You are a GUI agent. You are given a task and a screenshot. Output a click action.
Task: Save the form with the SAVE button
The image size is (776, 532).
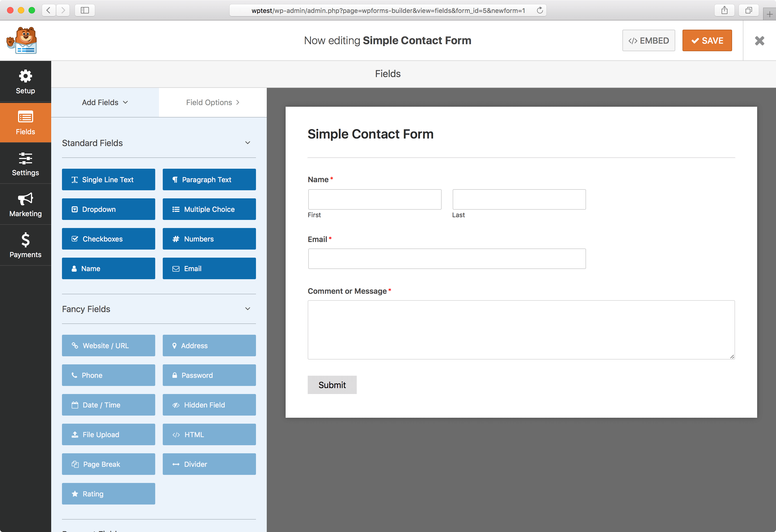pyautogui.click(x=707, y=41)
